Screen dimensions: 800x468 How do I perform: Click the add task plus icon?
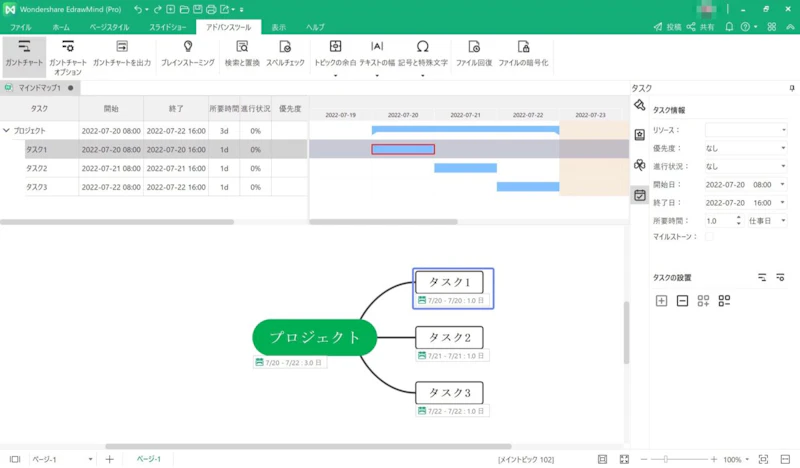661,300
